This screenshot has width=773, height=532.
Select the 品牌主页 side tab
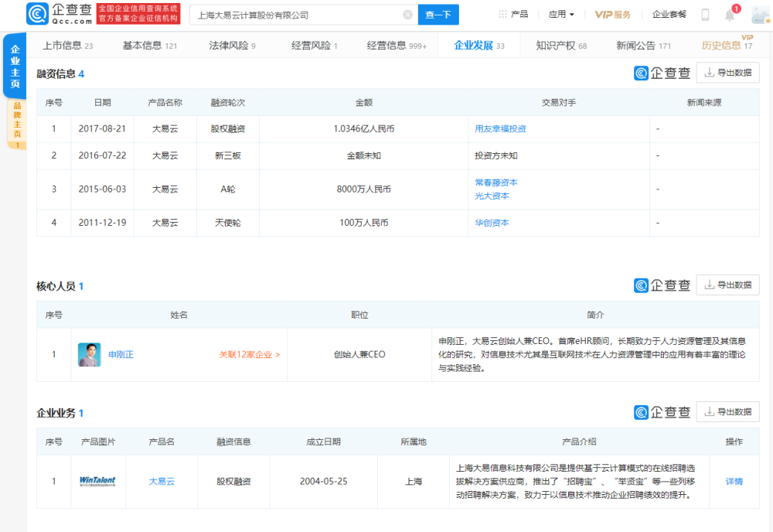click(x=17, y=124)
